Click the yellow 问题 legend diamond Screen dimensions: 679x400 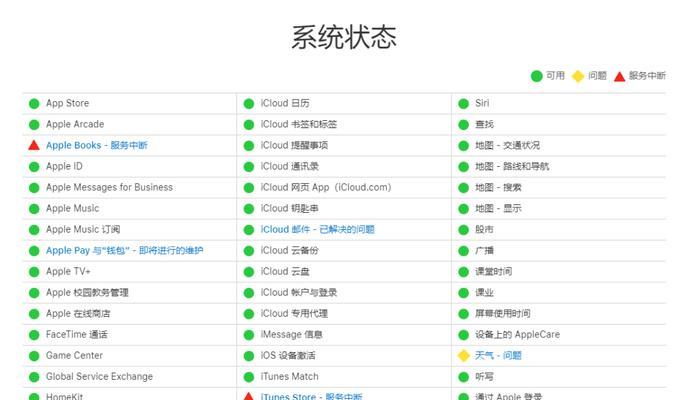coord(578,76)
